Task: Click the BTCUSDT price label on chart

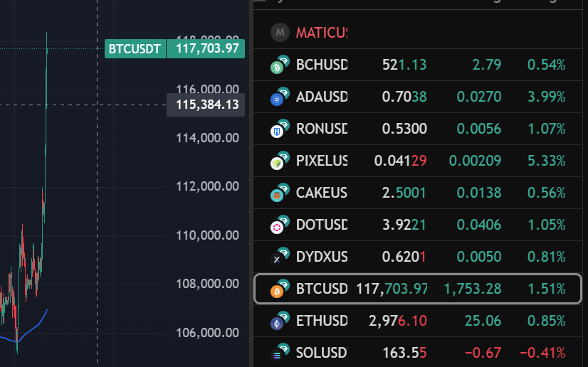Action: [135, 48]
